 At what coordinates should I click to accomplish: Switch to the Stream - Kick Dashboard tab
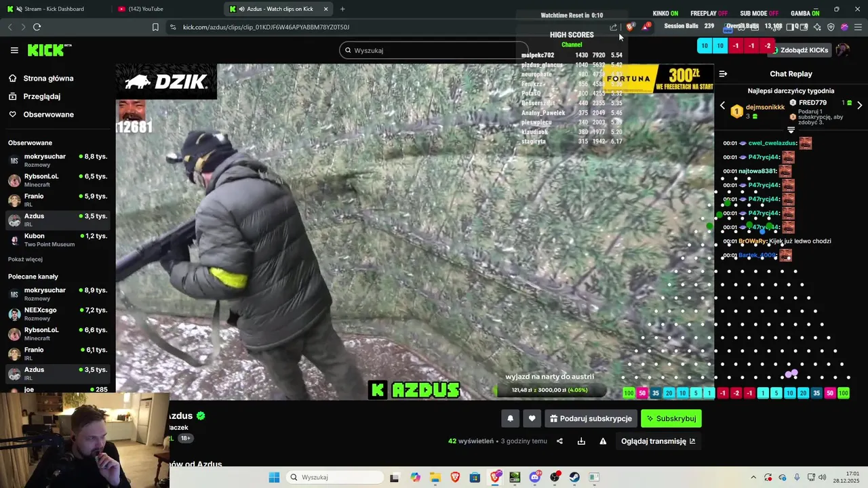point(54,9)
